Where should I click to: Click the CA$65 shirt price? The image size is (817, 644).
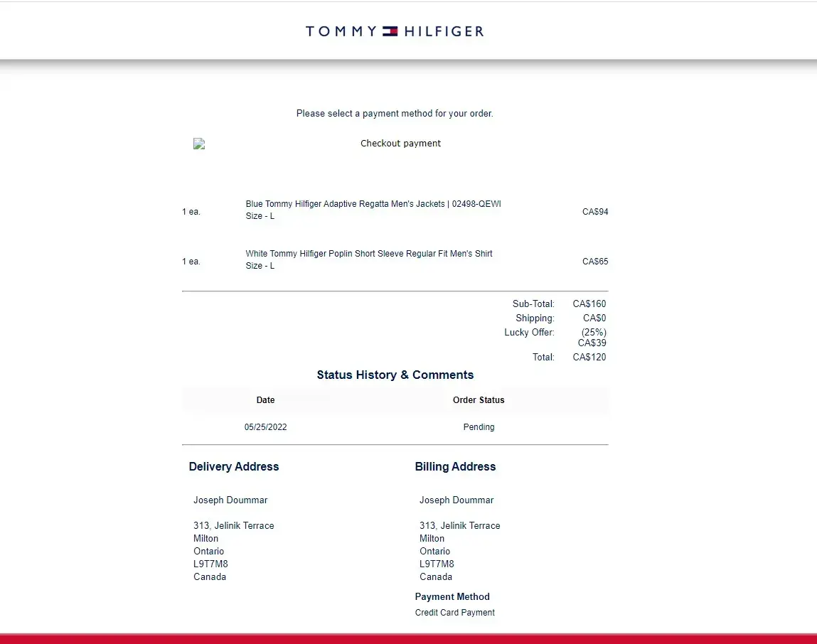tap(595, 261)
